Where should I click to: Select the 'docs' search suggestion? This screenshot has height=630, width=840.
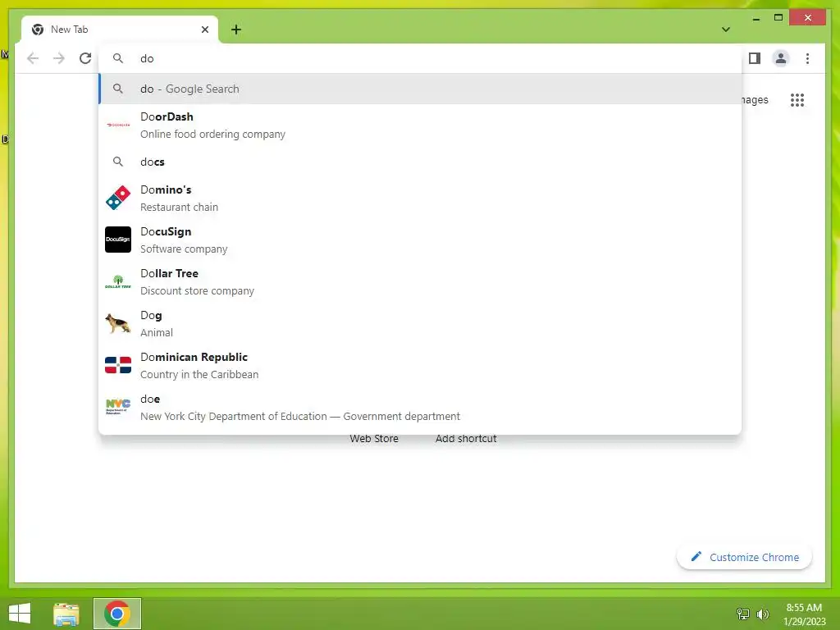tap(420, 162)
